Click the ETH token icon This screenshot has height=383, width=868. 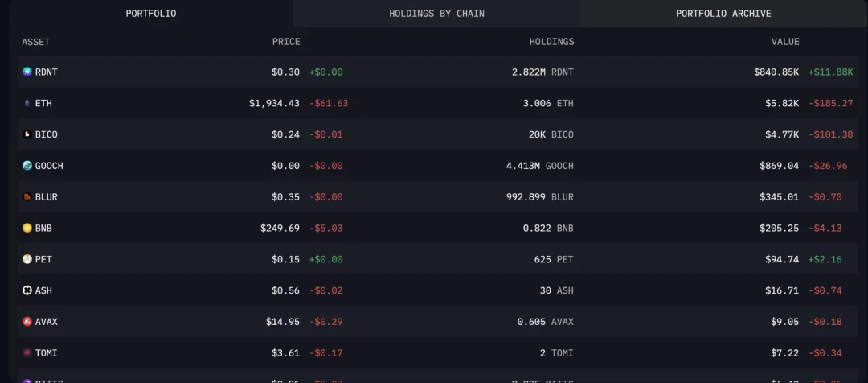pyautogui.click(x=27, y=104)
